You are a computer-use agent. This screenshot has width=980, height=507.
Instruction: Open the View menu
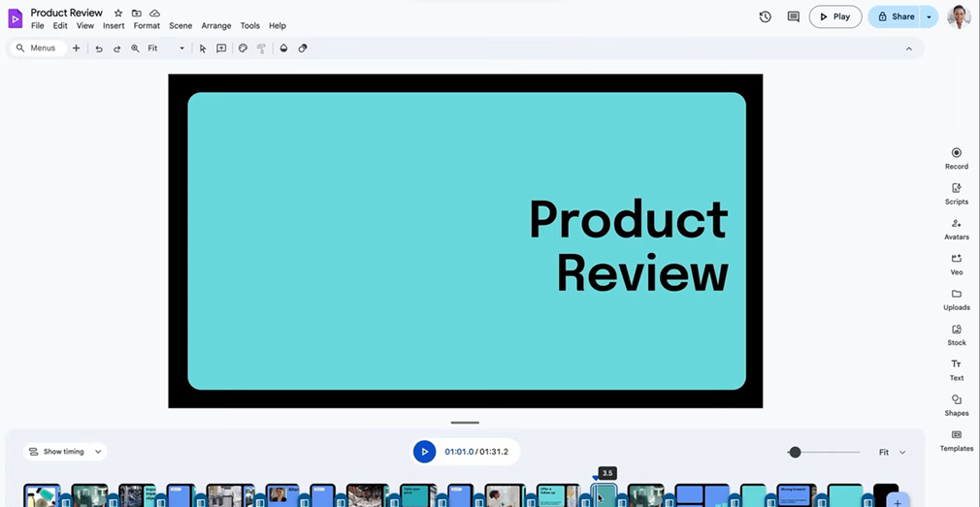(85, 25)
